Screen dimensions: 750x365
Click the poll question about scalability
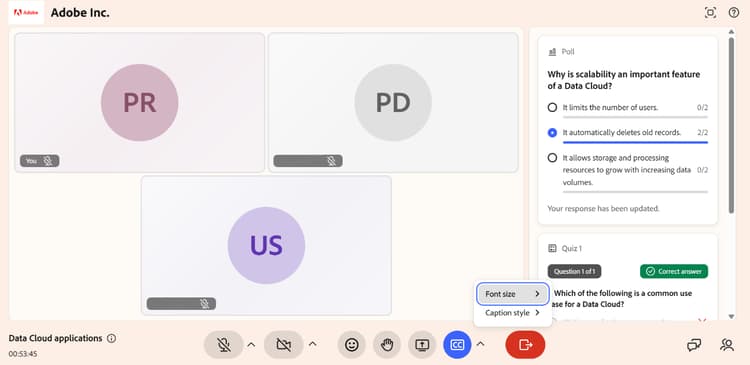click(x=624, y=80)
